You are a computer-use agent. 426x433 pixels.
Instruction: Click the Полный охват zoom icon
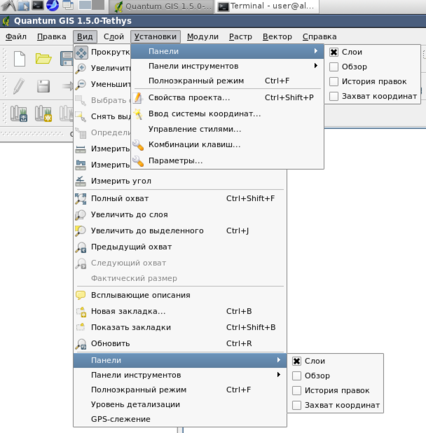click(x=80, y=198)
